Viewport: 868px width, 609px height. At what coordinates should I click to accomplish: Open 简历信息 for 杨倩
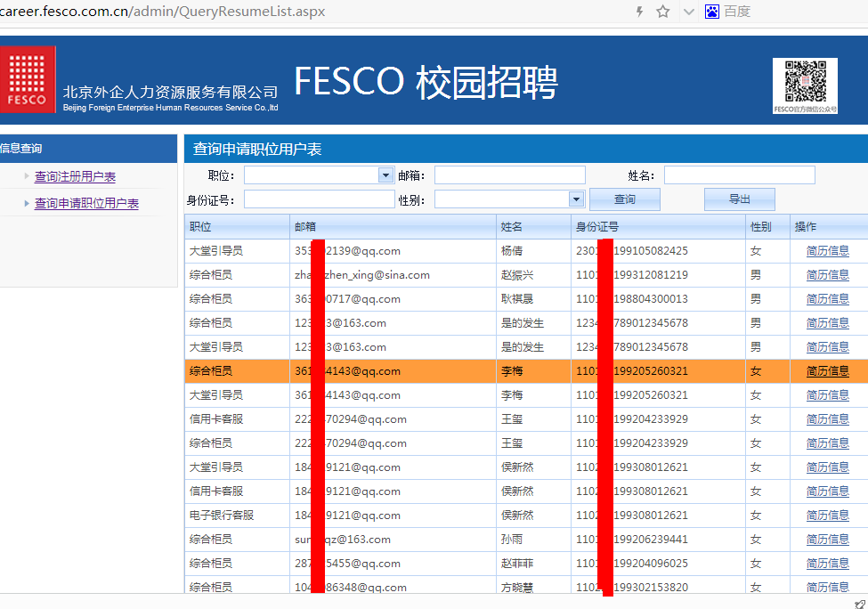(828, 251)
